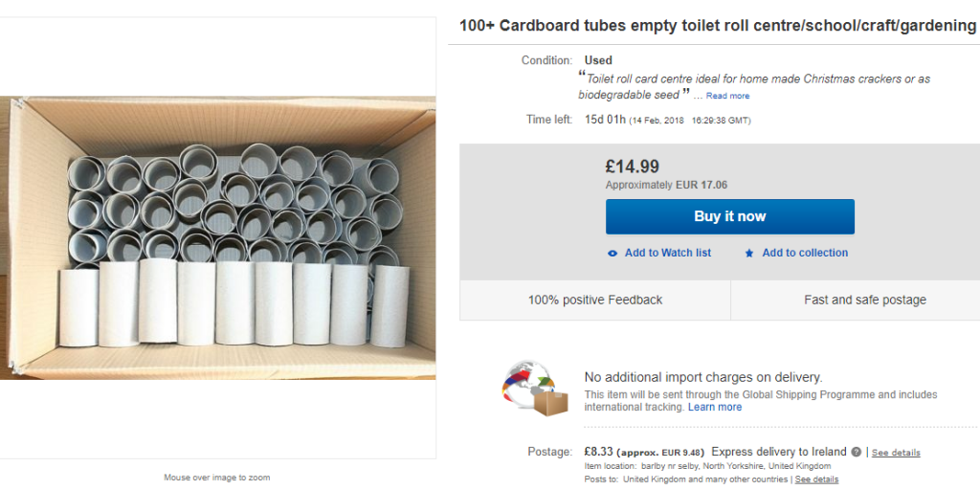Click the 100% positive Feedback box

click(595, 300)
